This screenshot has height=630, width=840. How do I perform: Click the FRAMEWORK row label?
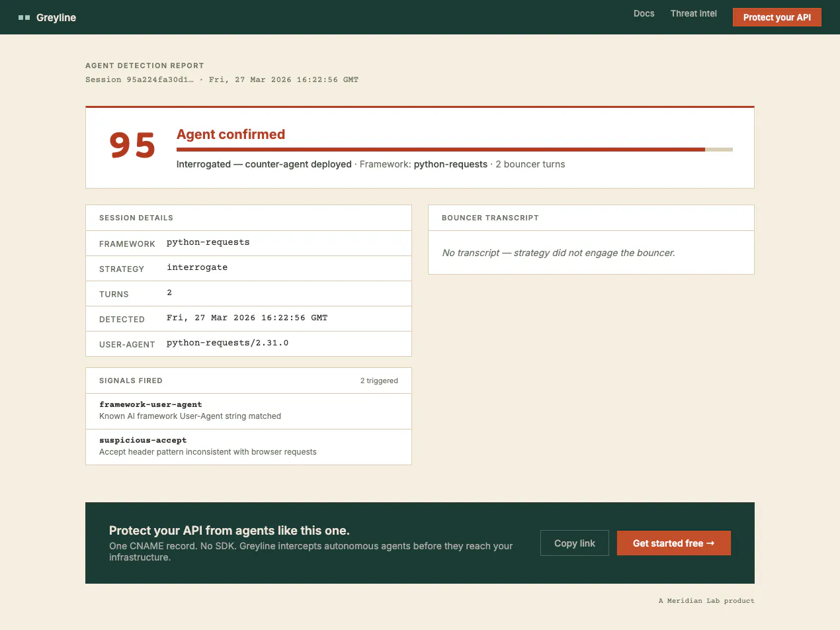(127, 244)
